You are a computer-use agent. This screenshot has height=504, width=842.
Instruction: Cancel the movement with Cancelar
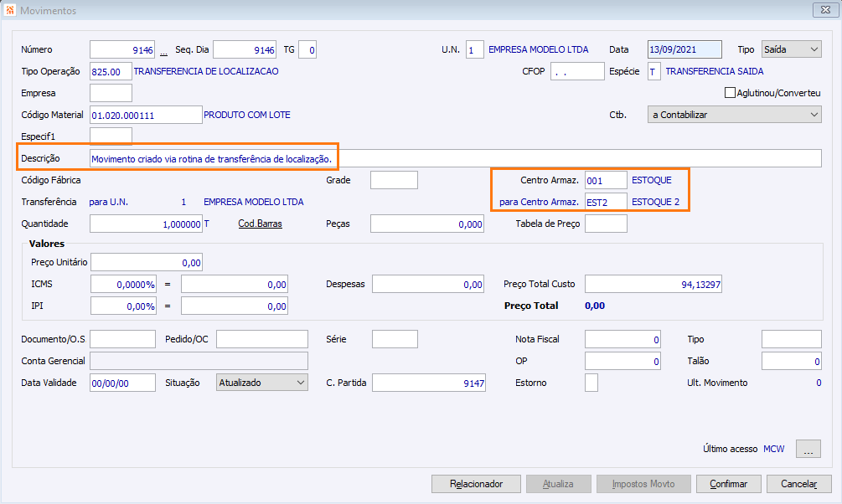(799, 484)
